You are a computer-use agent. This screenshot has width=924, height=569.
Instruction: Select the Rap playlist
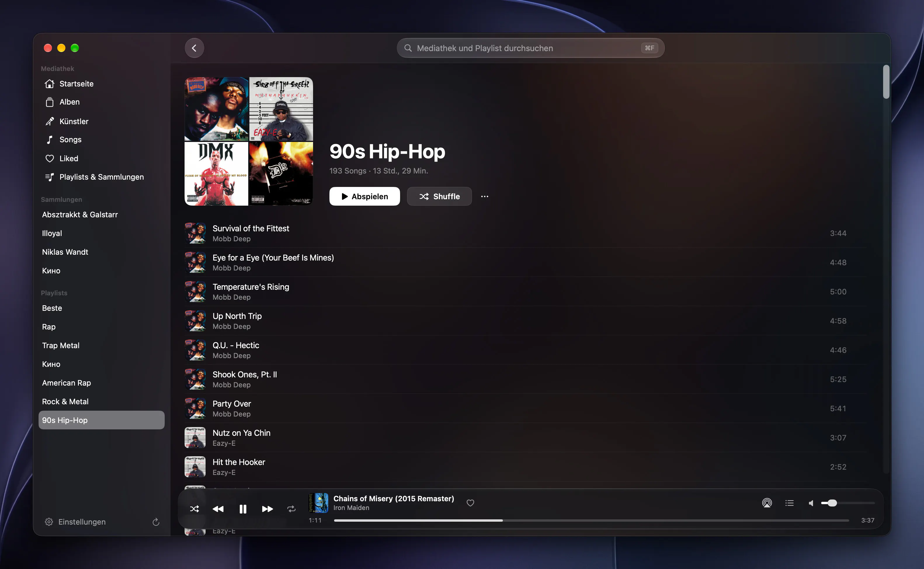pyautogui.click(x=102, y=327)
